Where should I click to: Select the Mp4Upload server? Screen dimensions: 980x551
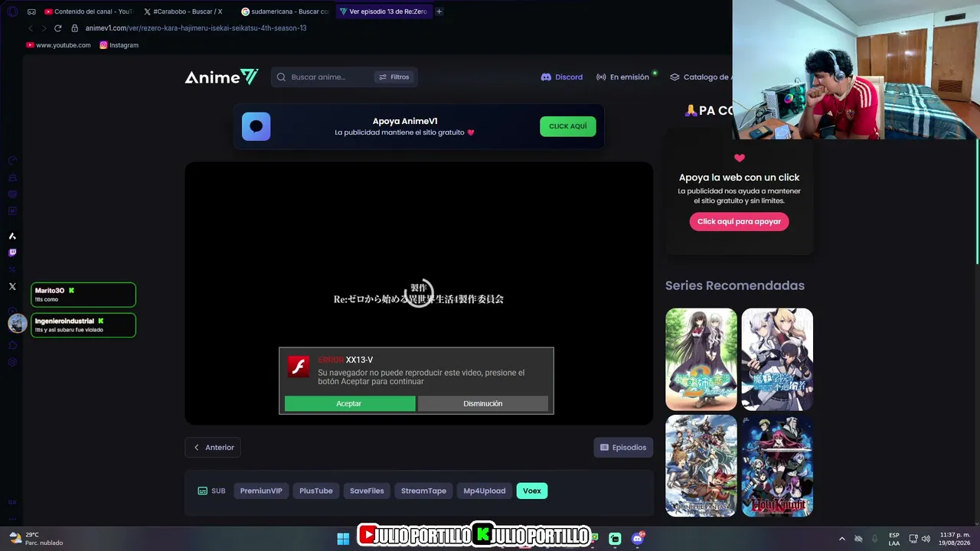[485, 491]
